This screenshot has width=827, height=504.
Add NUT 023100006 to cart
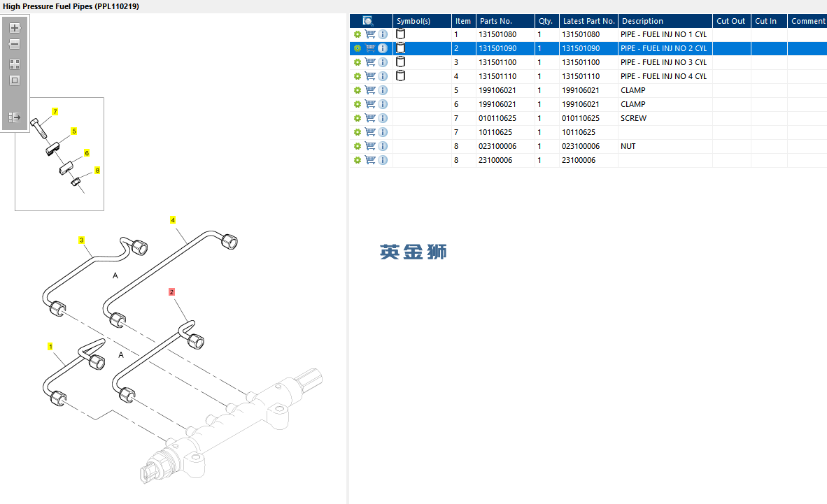(370, 146)
